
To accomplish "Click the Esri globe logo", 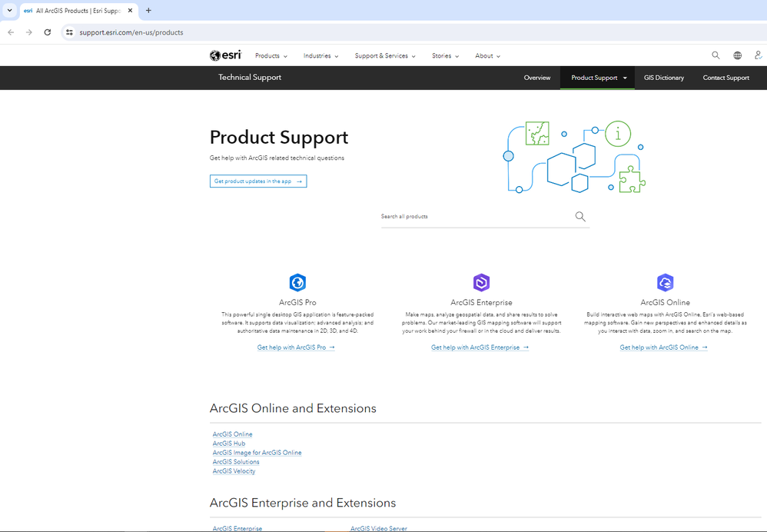I will (225, 55).
